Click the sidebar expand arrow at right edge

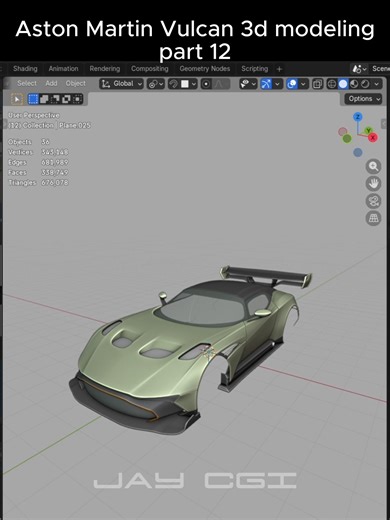[x=384, y=124]
